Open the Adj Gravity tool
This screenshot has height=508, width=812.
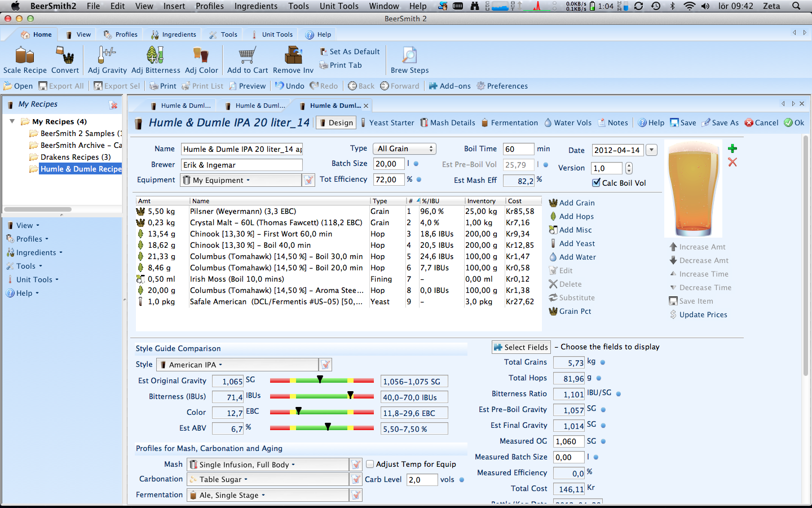107,56
